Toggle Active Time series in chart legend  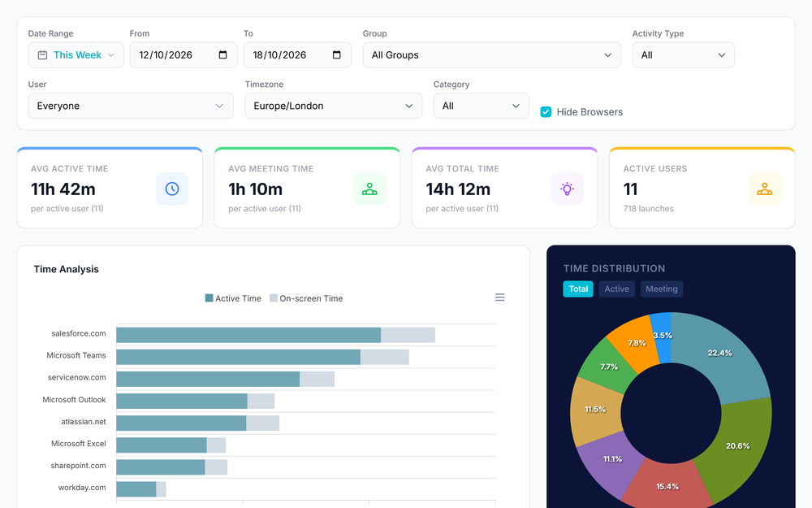[233, 298]
